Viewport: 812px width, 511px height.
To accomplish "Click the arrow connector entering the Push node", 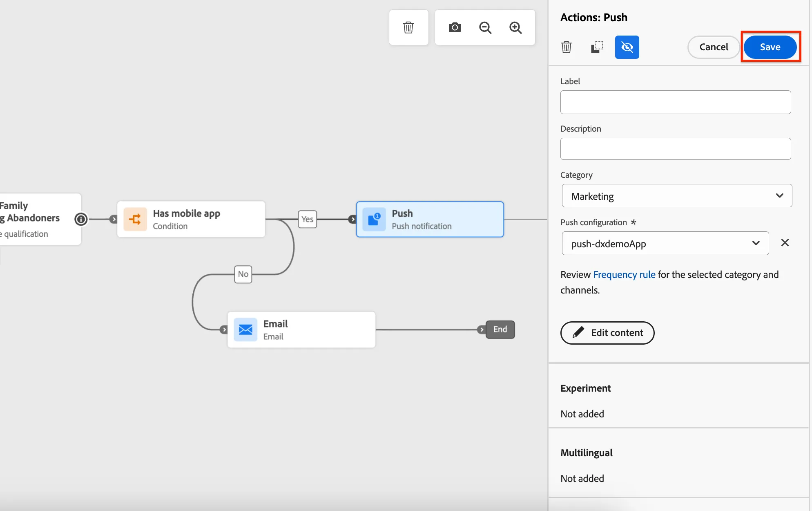I will pyautogui.click(x=352, y=219).
